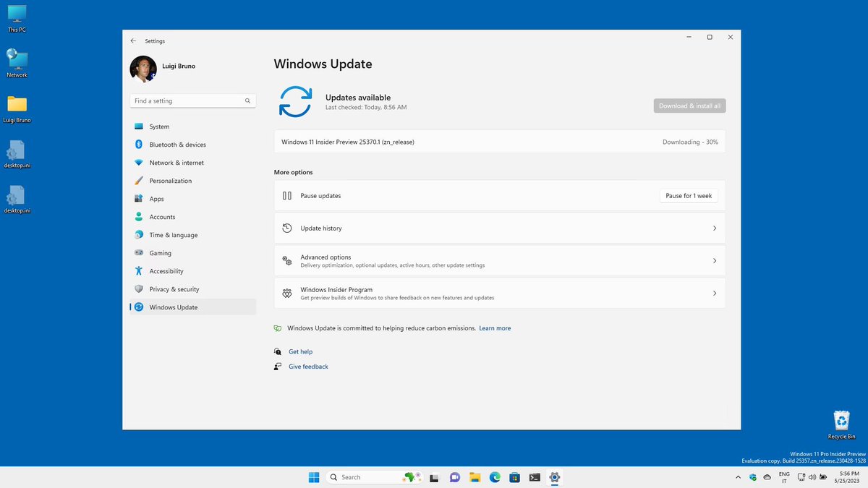Click the Windows Update page title
This screenshot has height=488, width=868.
coord(323,64)
